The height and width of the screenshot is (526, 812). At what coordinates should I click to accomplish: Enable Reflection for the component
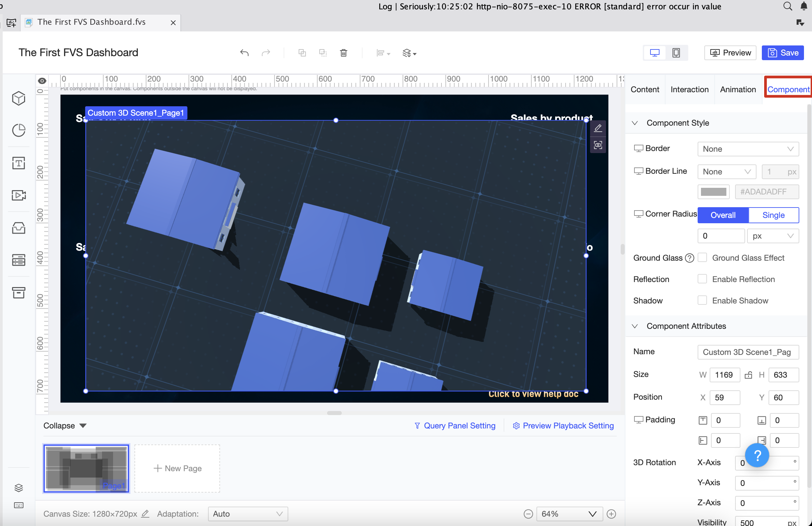(702, 279)
